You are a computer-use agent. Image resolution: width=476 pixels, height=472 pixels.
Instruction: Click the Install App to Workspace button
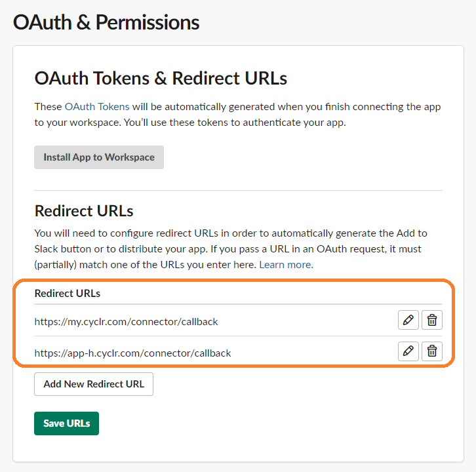[x=99, y=157]
